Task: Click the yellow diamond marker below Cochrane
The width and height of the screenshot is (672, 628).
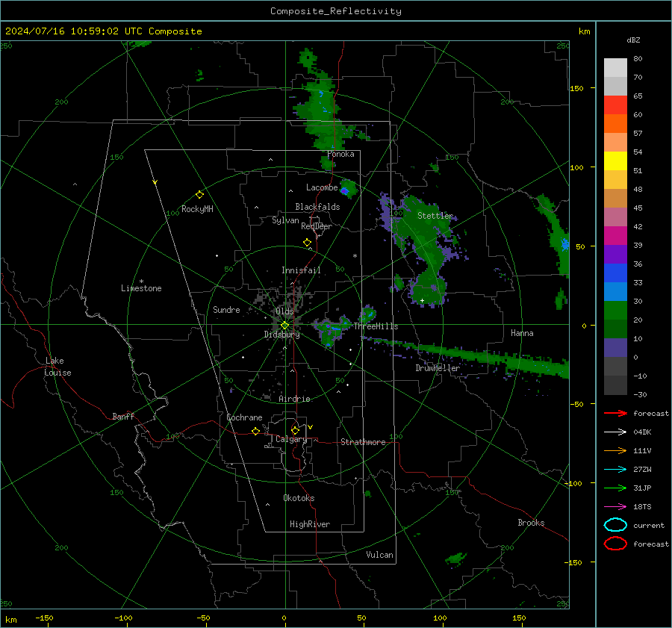Action: pyautogui.click(x=255, y=431)
